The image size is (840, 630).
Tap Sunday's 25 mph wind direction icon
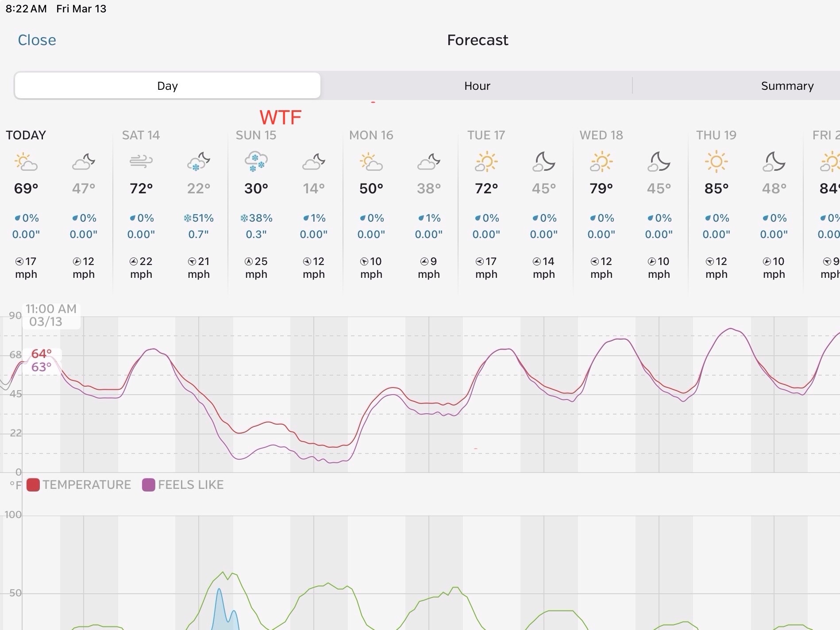pyautogui.click(x=249, y=261)
